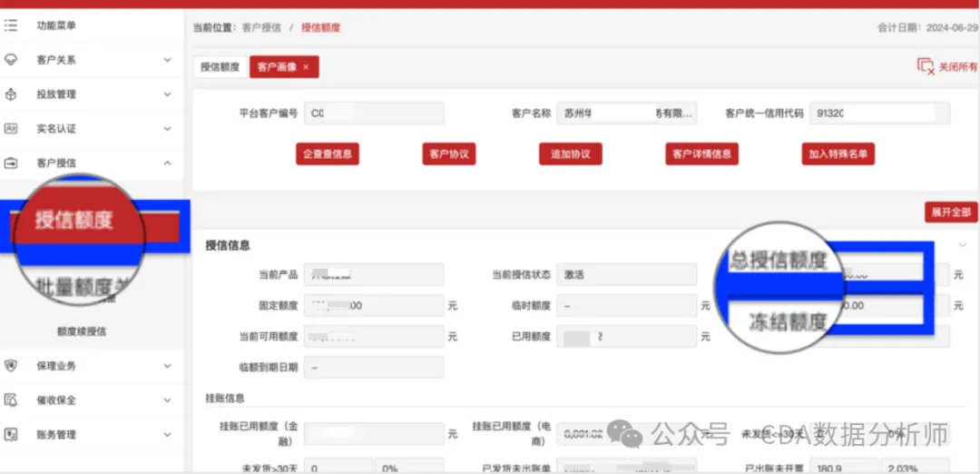Click the 企查查信息 button

click(x=328, y=154)
